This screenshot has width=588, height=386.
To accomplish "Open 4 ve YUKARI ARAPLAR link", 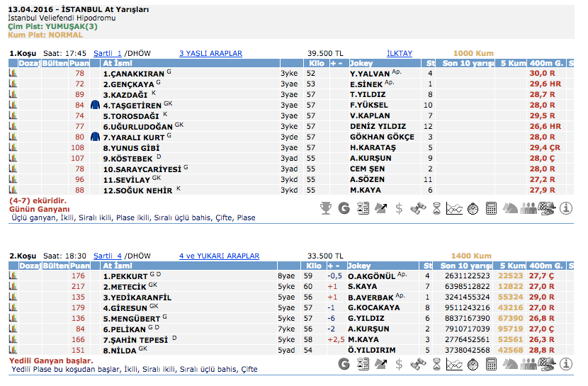I will click(x=219, y=256).
